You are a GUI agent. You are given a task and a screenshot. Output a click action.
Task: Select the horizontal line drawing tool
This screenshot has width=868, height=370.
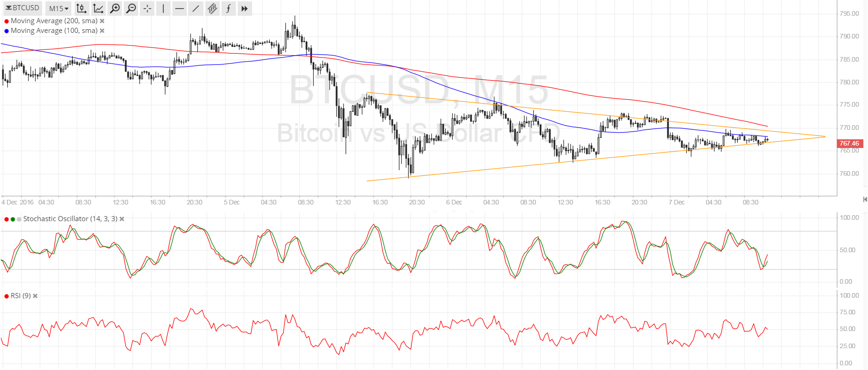pos(180,8)
